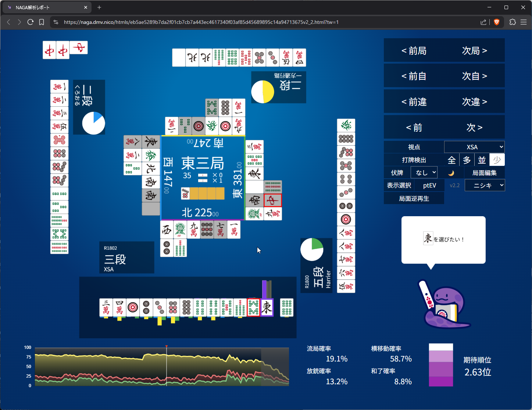This screenshot has height=410, width=532.
Task: Open the 視点 viewpoint dropdown showing XSA
Action: click(474, 147)
